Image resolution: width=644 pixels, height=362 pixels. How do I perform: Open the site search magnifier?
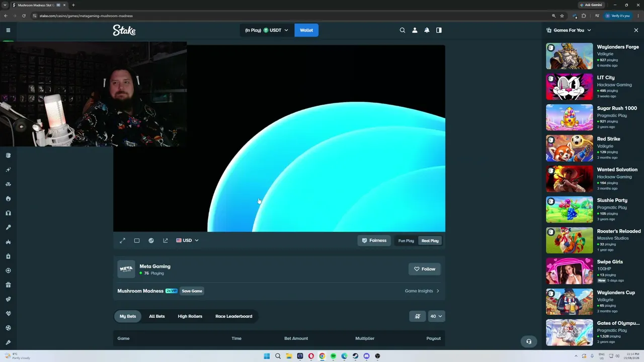403,30
